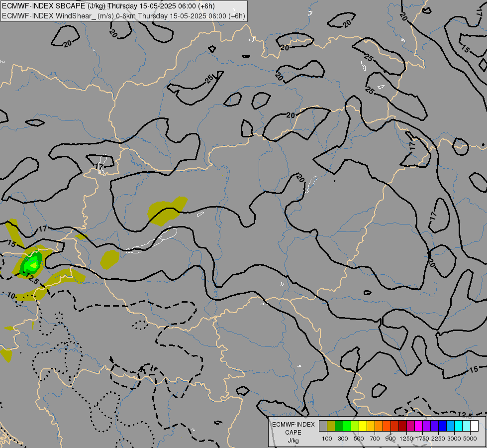Click the legend value 700
This screenshot has width=487, height=448.
[375, 439]
